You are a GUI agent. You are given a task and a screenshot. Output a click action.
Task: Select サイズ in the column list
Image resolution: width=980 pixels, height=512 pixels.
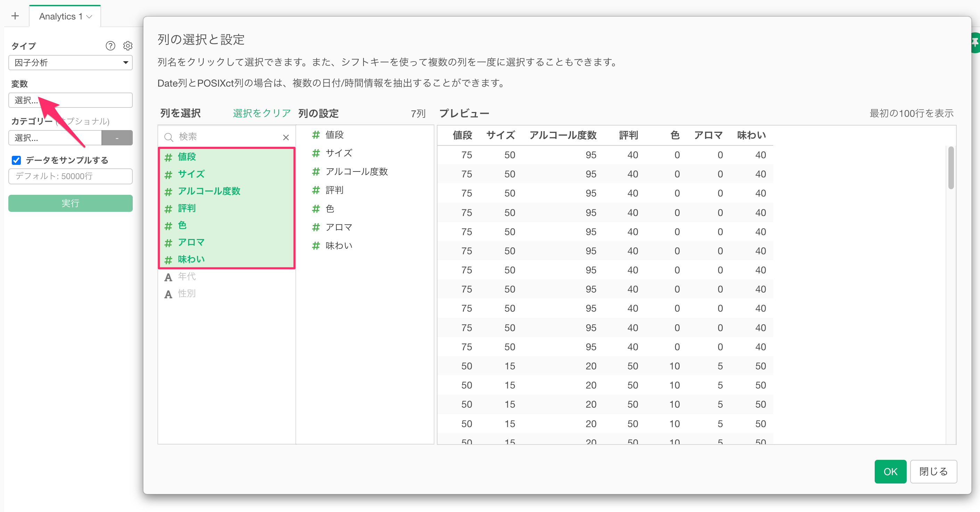226,174
